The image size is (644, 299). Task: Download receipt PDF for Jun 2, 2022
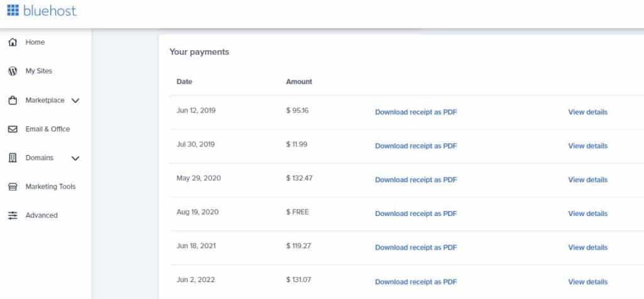click(x=416, y=282)
